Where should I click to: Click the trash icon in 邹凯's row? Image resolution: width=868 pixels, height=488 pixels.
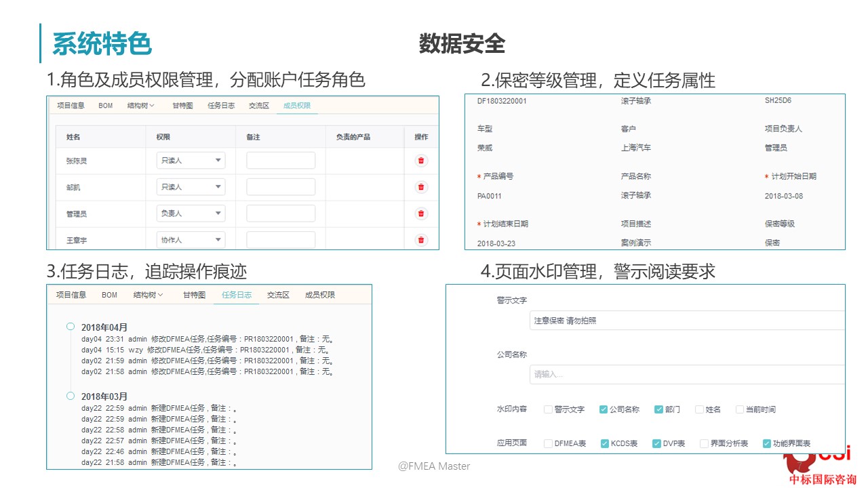(x=421, y=187)
